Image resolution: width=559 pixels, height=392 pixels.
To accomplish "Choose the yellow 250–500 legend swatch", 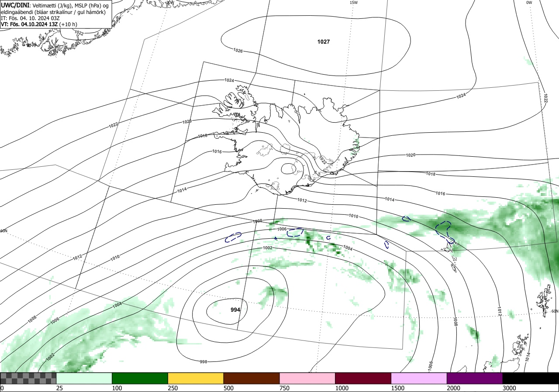I will tap(196, 378).
